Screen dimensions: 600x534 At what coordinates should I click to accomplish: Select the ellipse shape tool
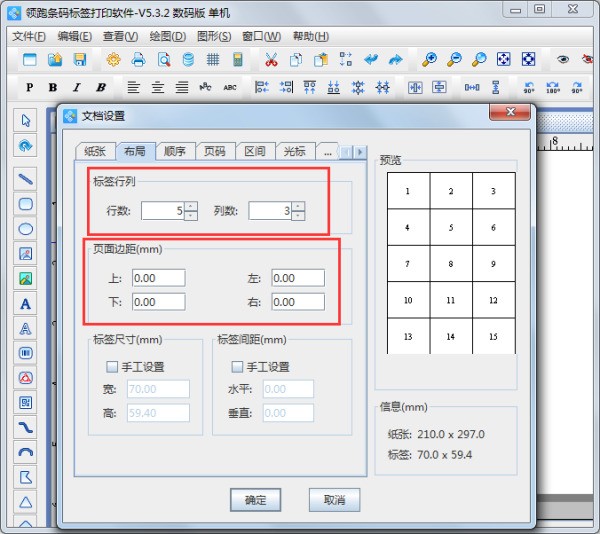[x=26, y=229]
